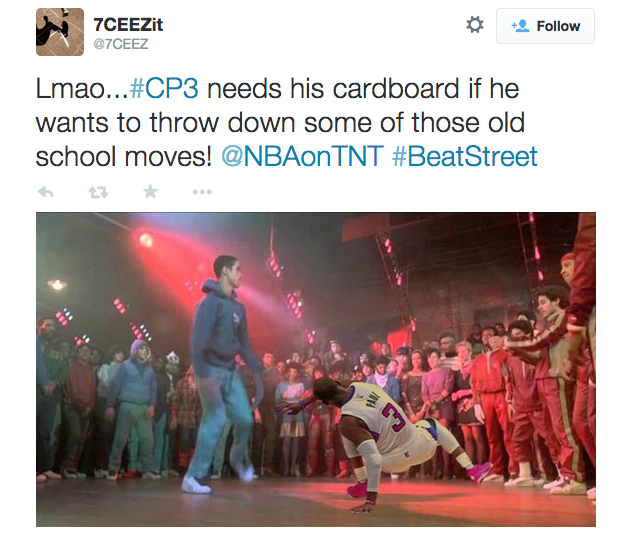Click the "Lmao..." text starting the tweet

[x=82, y=91]
